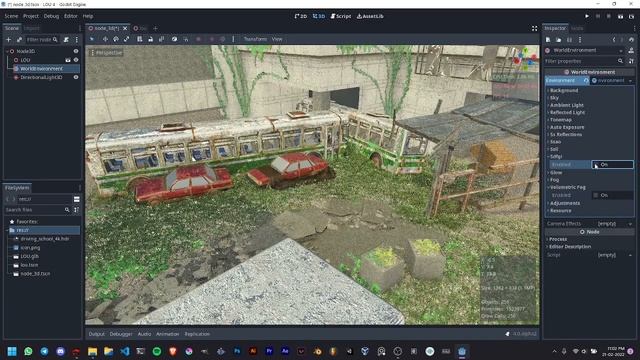Select the Move Mode tool in viewport toolbar

click(105, 39)
